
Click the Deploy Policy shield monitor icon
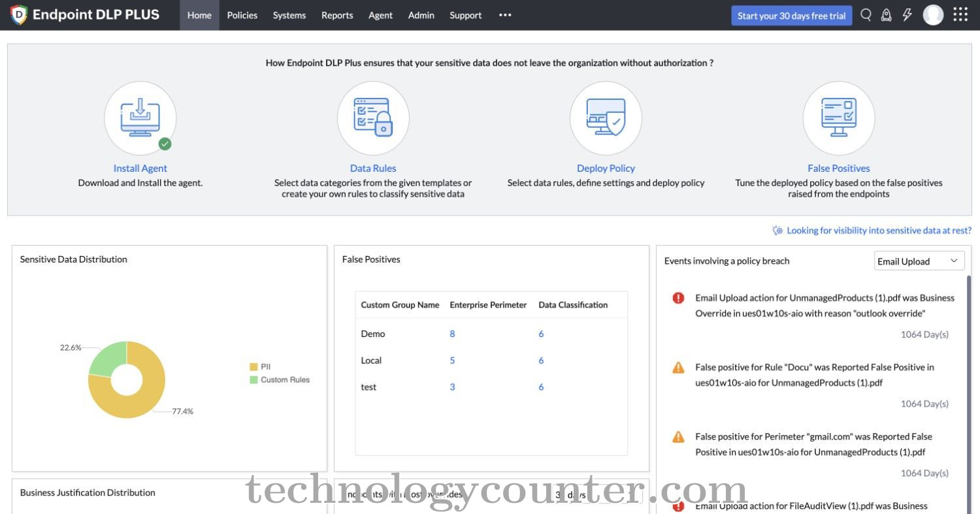pyautogui.click(x=606, y=118)
